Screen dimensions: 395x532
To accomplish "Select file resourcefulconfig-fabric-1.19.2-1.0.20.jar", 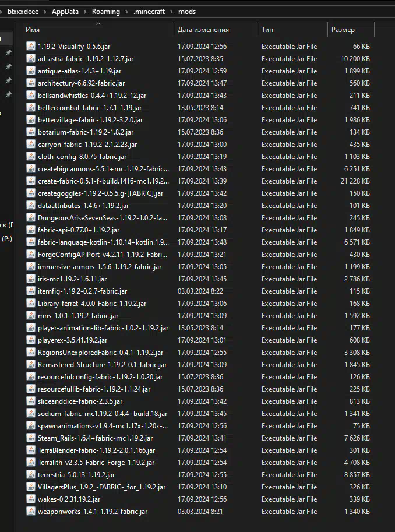I will tap(100, 376).
